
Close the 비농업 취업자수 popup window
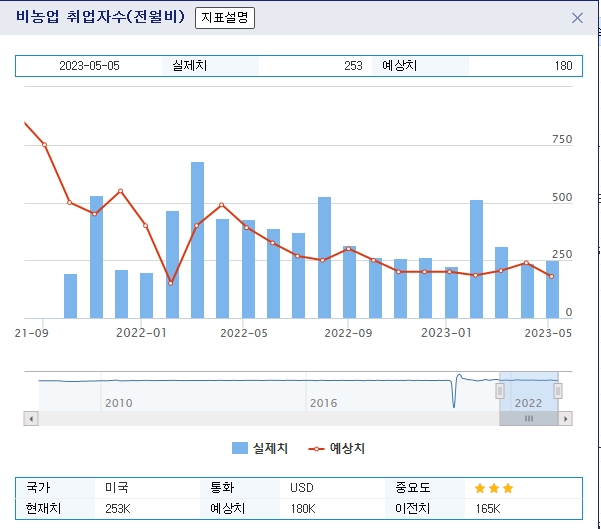click(577, 18)
